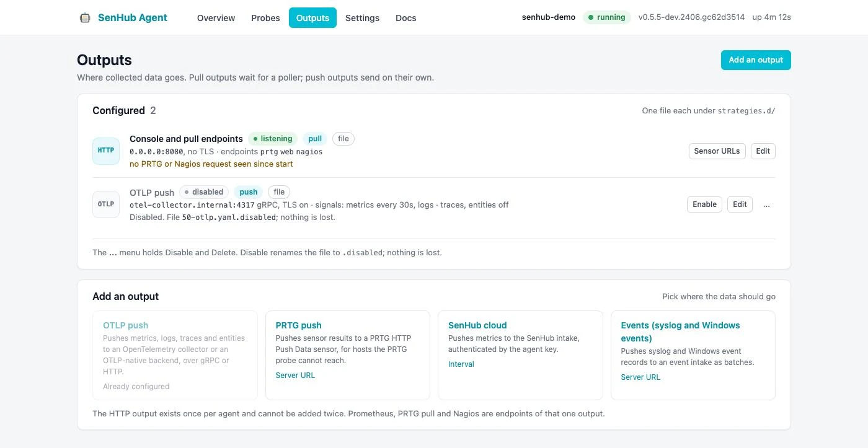The height and width of the screenshot is (448, 868).
Task: Click the HTTP output badge icon
Action: [106, 151]
